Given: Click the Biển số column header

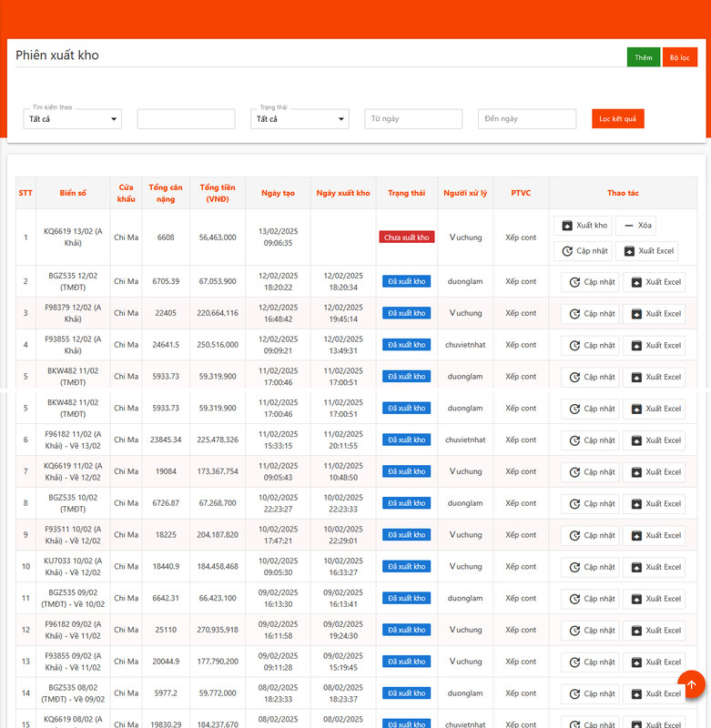Looking at the screenshot, I should coord(73,193).
